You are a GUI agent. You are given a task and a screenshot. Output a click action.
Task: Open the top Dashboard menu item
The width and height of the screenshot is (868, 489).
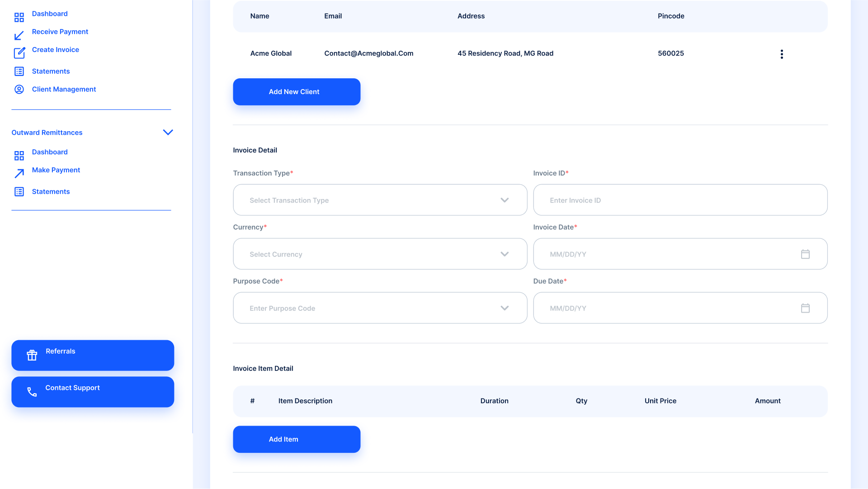coord(50,14)
